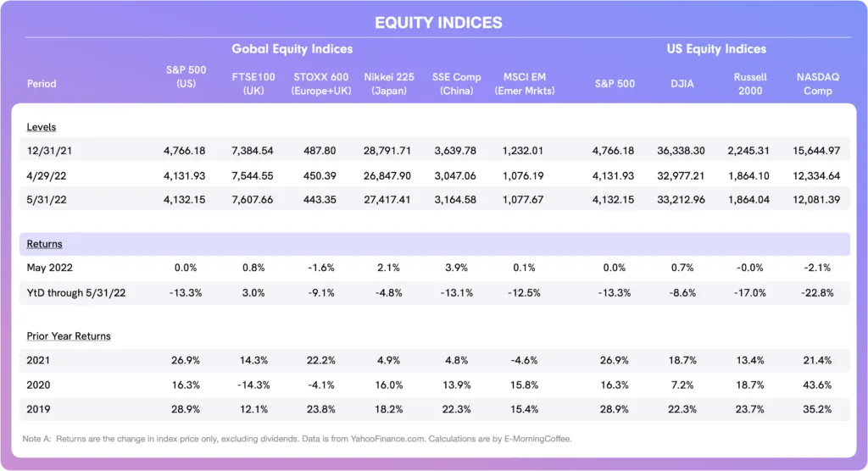The height and width of the screenshot is (471, 868).
Task: Click the MSCI EM value 1,077.67
Action: (x=523, y=200)
